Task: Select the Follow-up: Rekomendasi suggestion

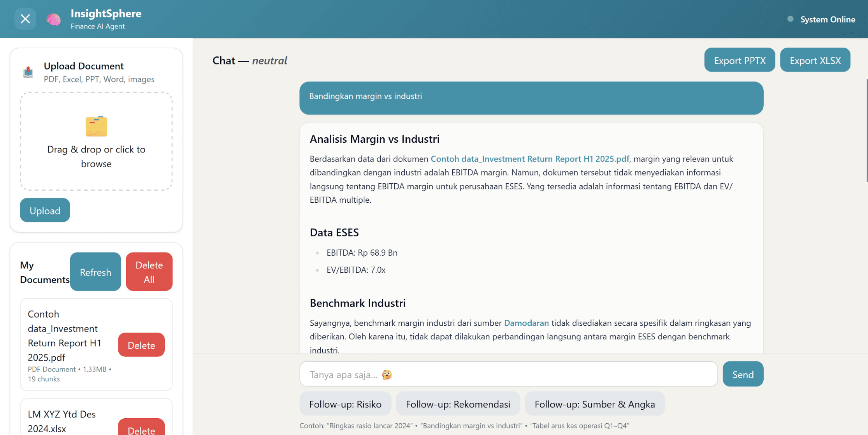Action: click(x=458, y=404)
